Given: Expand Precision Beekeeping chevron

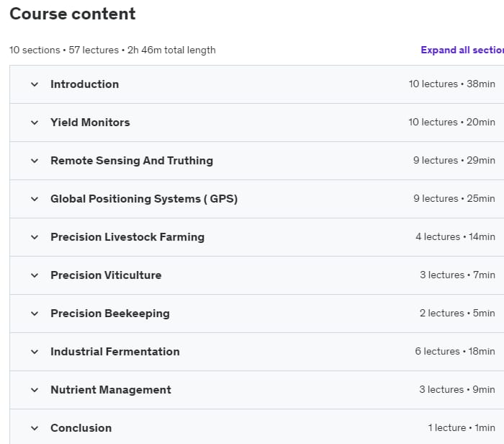Looking at the screenshot, I should (35, 314).
